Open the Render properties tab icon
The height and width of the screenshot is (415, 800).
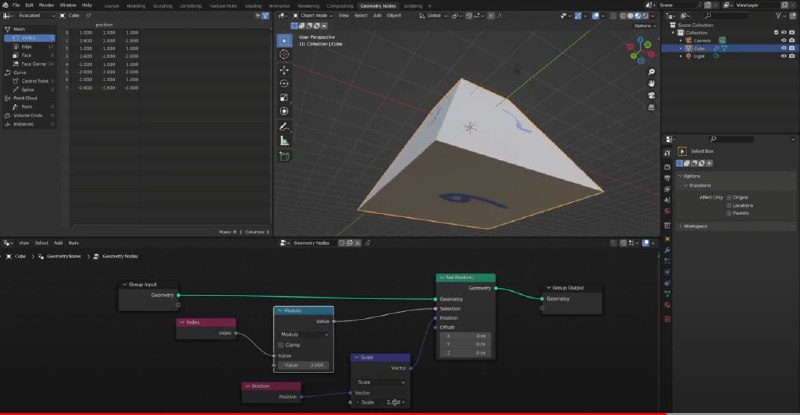(x=667, y=167)
